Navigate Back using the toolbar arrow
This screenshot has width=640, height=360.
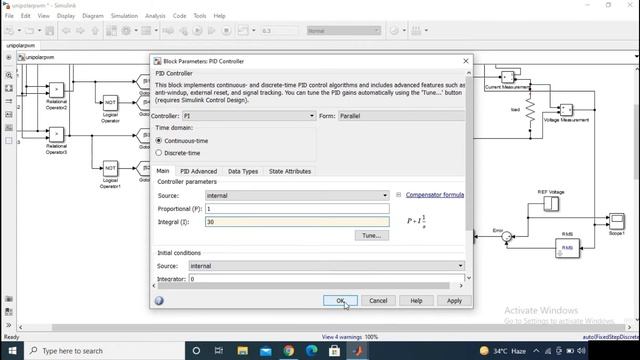[x=67, y=31]
